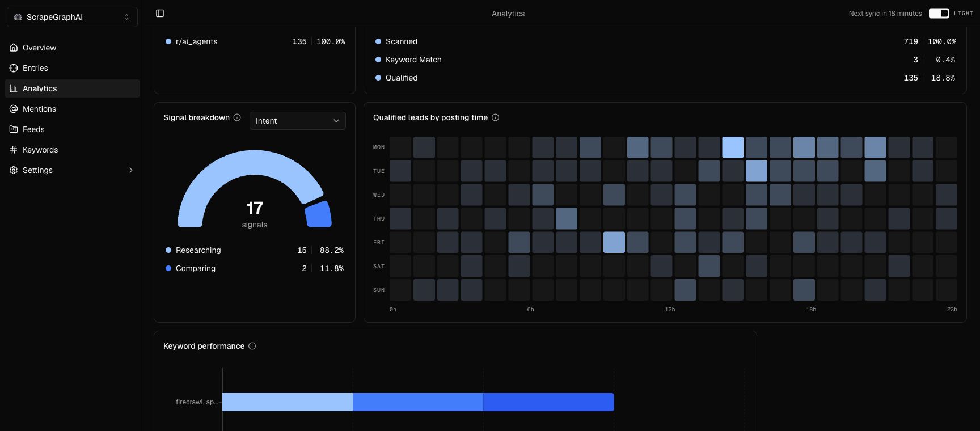
Task: Show info for Keyword performance
Action: click(252, 346)
